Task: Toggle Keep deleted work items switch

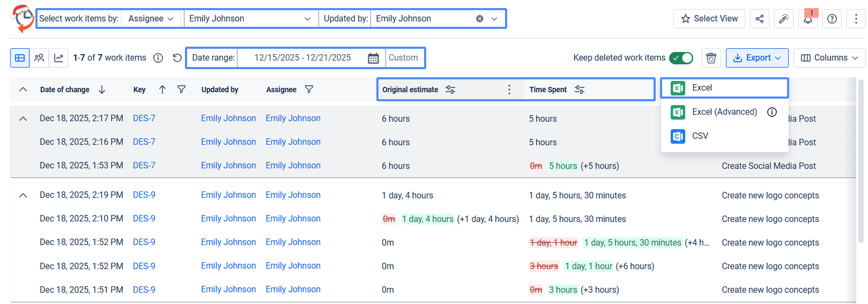Action: pyautogui.click(x=681, y=58)
